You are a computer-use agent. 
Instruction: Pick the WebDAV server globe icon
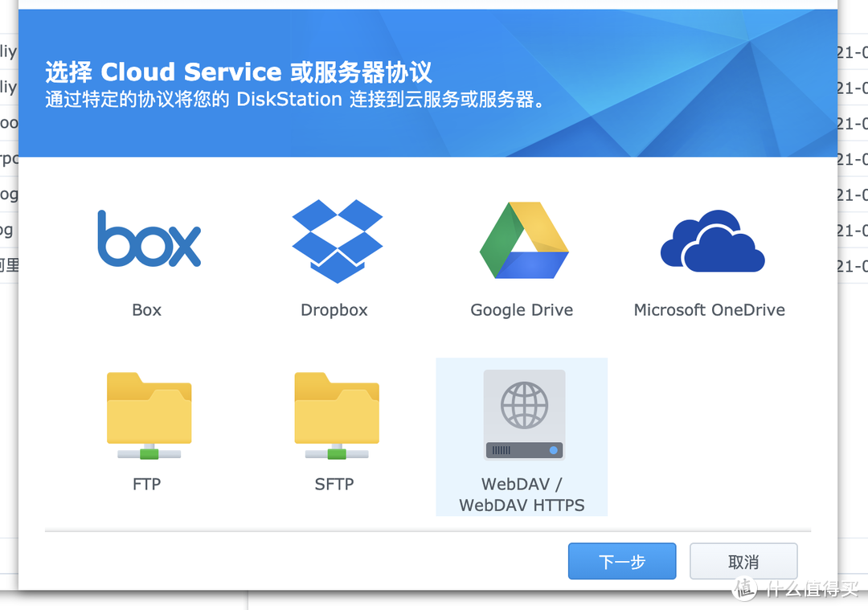(x=524, y=416)
